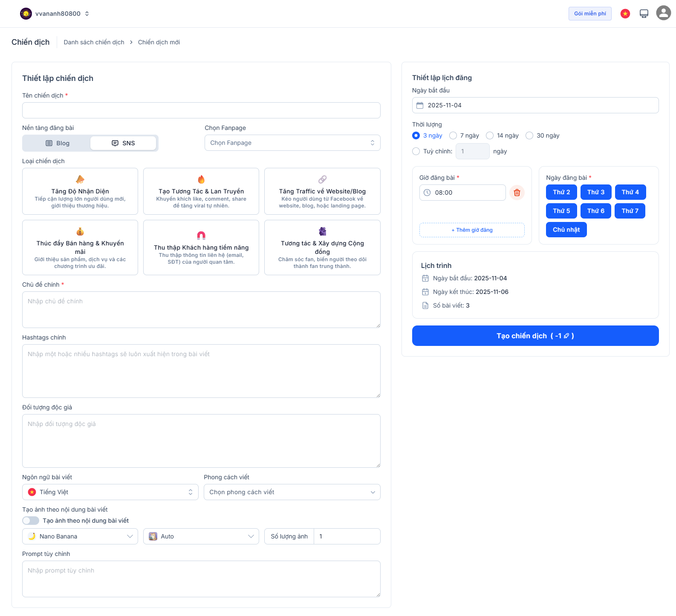Click the red trash icon beside 08:00
The image size is (676, 616).
click(517, 193)
